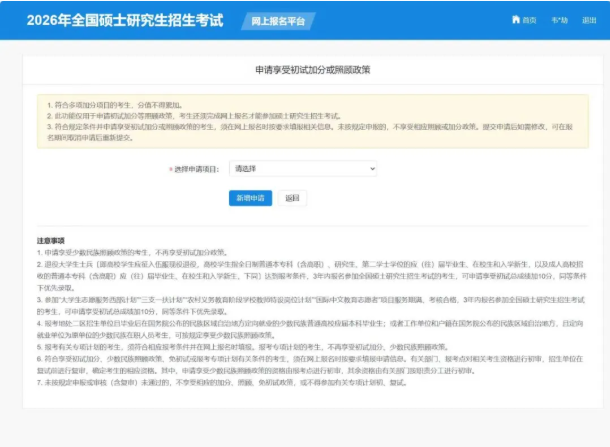This screenshot has width=610, height=447.
Task: Open the 帮助 link in the header
Action: [x=559, y=20]
